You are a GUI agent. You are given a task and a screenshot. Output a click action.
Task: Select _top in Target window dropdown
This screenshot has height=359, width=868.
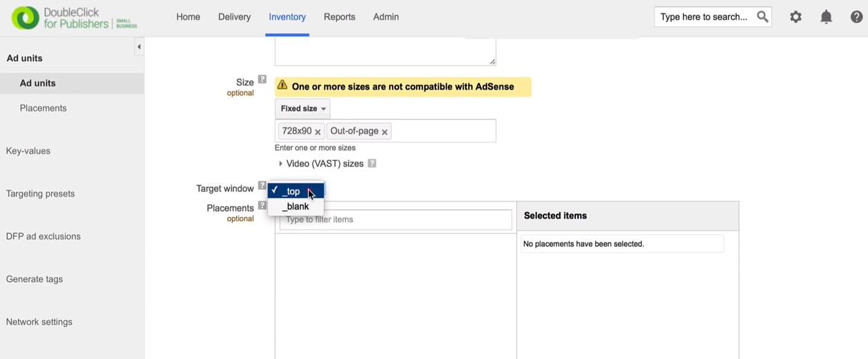(x=296, y=191)
